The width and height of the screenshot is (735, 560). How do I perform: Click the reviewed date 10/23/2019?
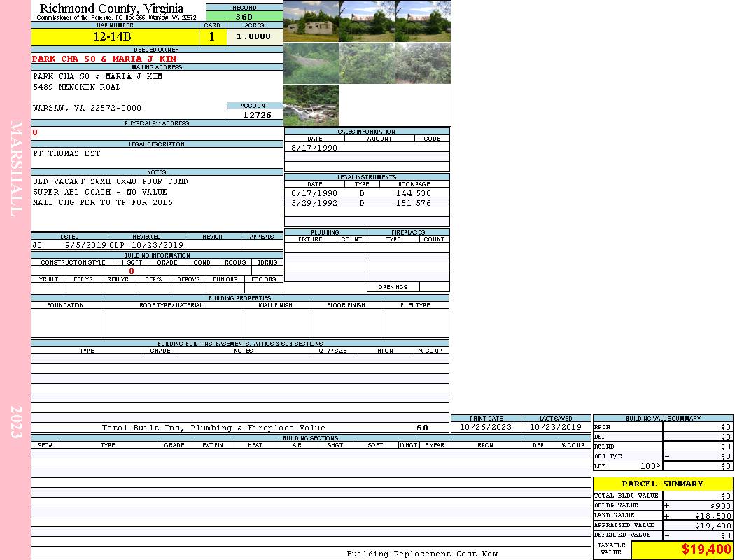coord(157,246)
